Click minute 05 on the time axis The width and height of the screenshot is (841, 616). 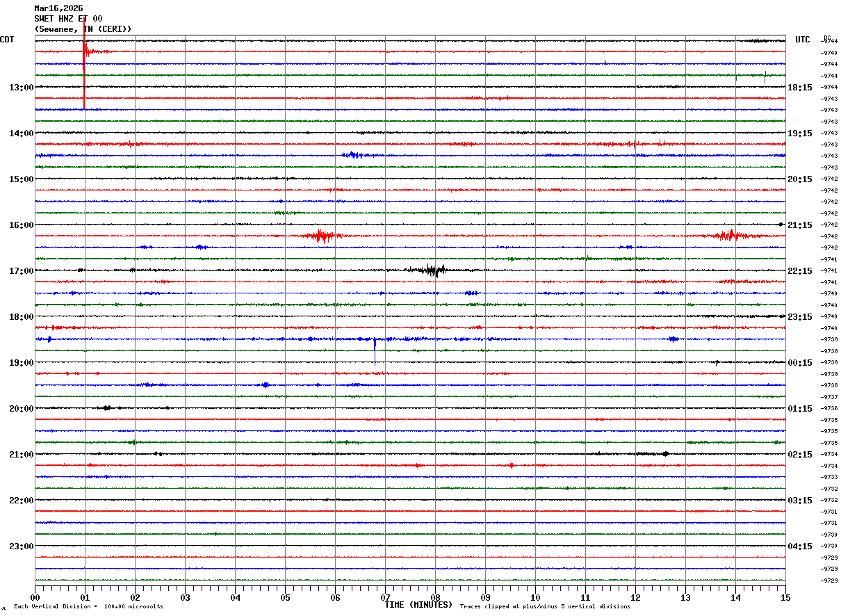pyautogui.click(x=285, y=597)
